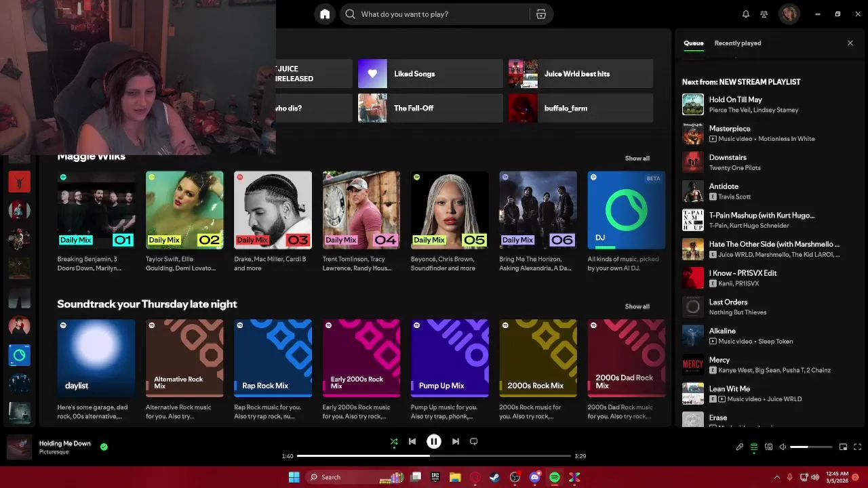868x488 pixels.
Task: Open the notifications bell
Action: [x=746, y=14]
